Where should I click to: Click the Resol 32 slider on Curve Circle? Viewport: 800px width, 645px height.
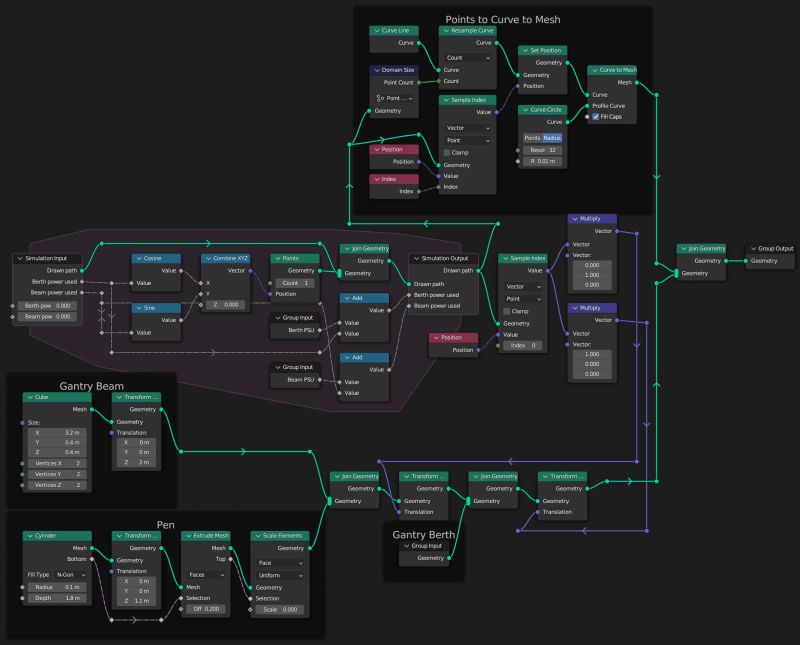click(545, 150)
